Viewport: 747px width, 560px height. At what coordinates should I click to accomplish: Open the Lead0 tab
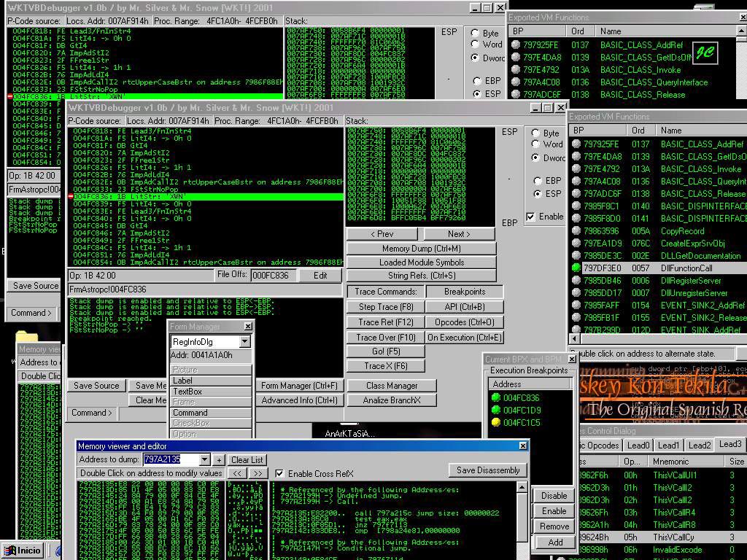tap(638, 446)
